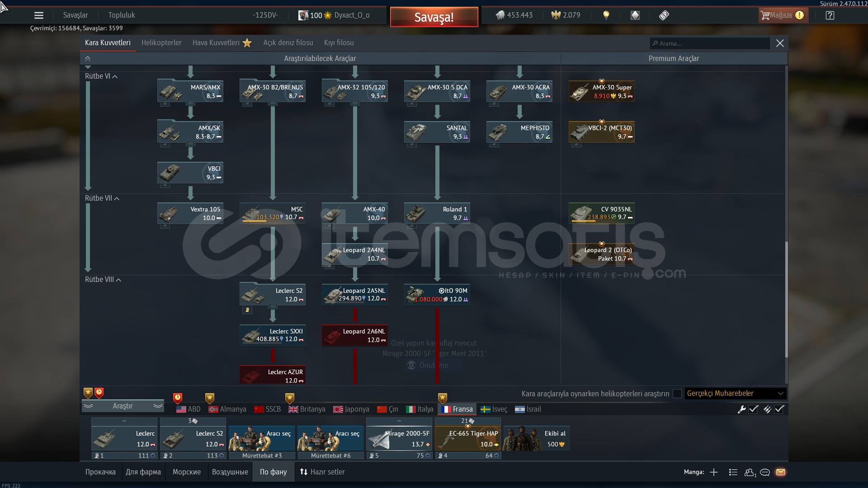This screenshot has height=488, width=868.
Task: Enable researching helicopters with ground vehicles checkbox
Action: [x=677, y=394]
